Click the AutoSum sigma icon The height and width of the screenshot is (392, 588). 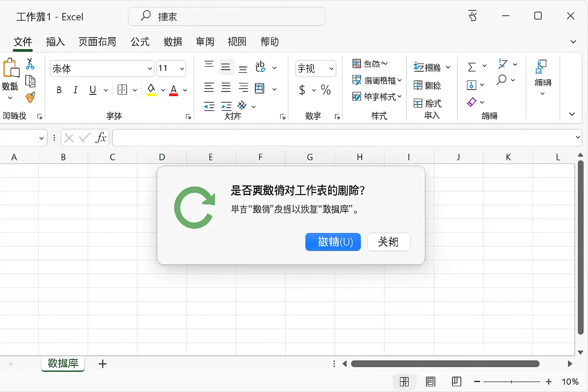(x=472, y=67)
